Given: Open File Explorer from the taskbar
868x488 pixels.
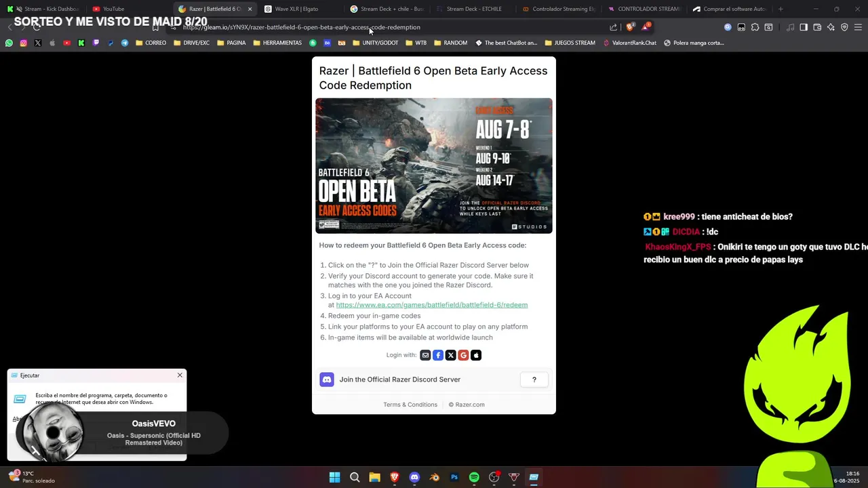Looking at the screenshot, I should [x=374, y=477].
